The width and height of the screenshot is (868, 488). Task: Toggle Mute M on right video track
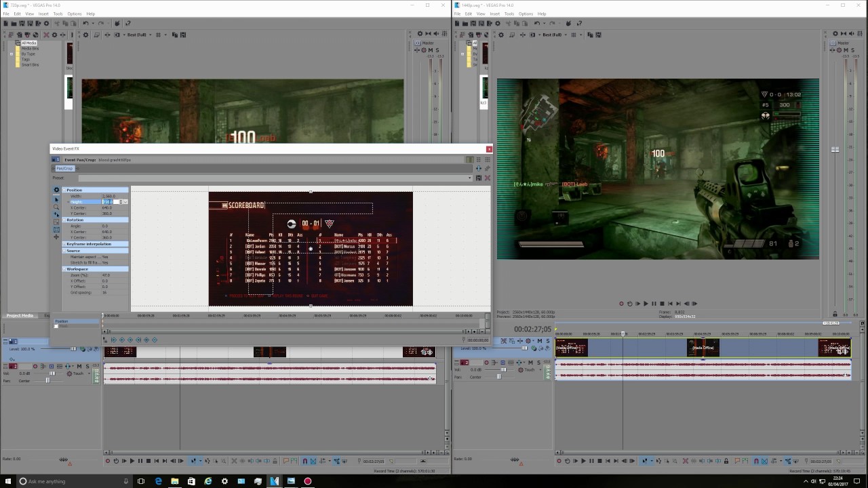pos(540,341)
